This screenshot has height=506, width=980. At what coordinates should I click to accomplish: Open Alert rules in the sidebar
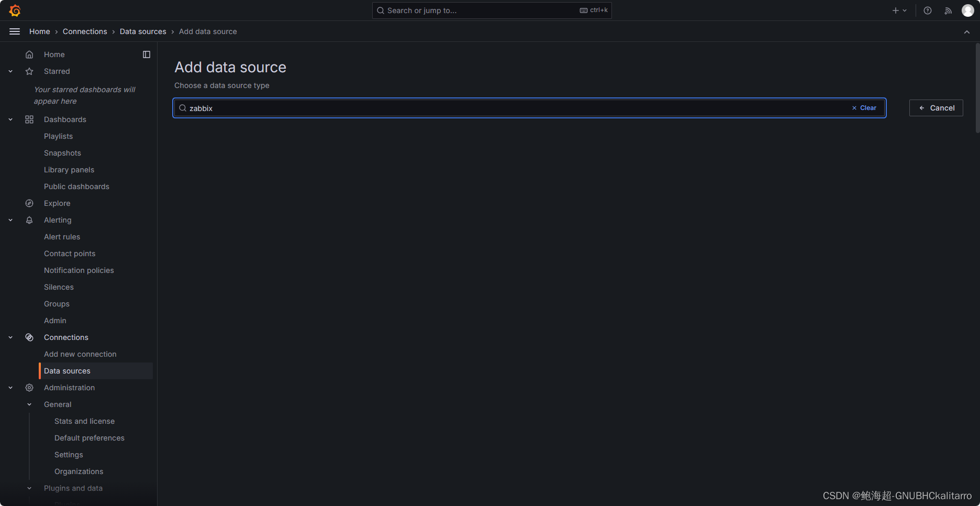click(62, 237)
